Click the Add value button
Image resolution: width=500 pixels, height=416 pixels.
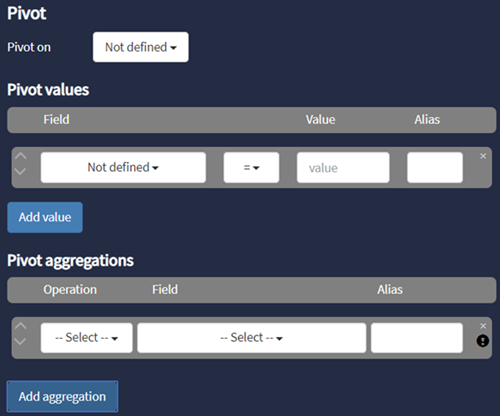(45, 217)
